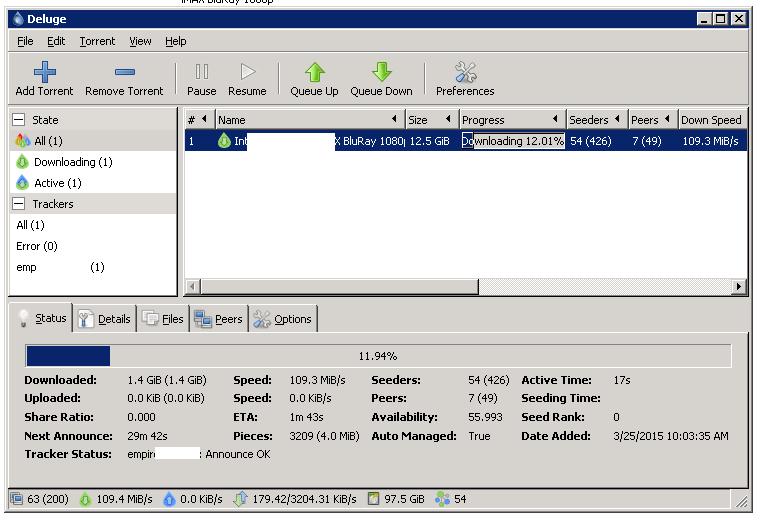Switch to the Peers tab
The width and height of the screenshot is (758, 520).
[219, 319]
